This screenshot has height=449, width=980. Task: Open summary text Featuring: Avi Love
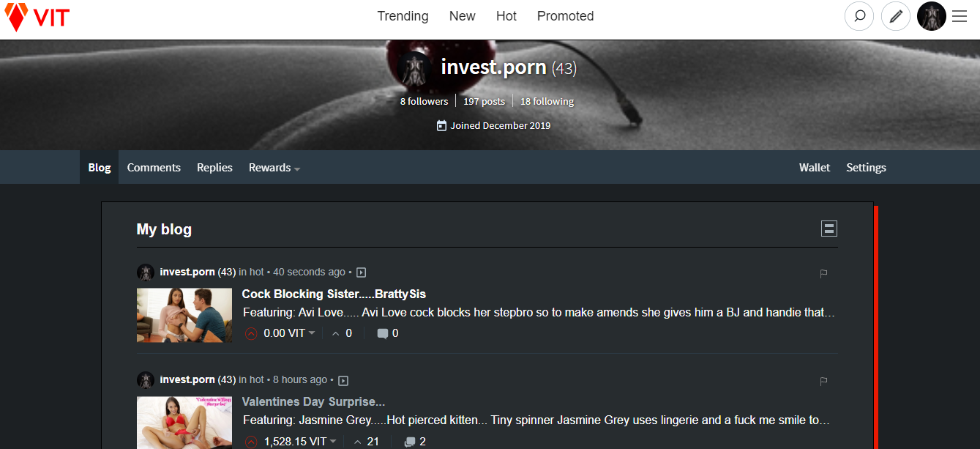[539, 313]
